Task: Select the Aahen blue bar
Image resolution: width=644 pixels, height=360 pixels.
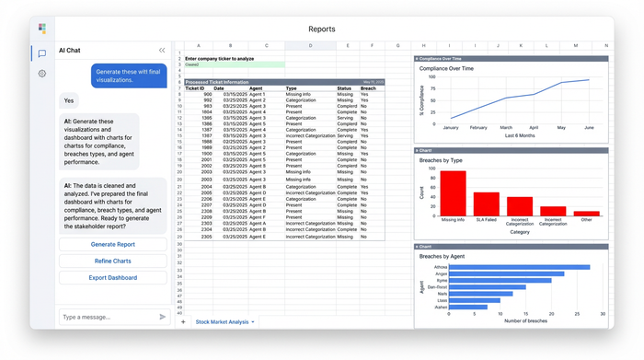Action: pos(467,307)
